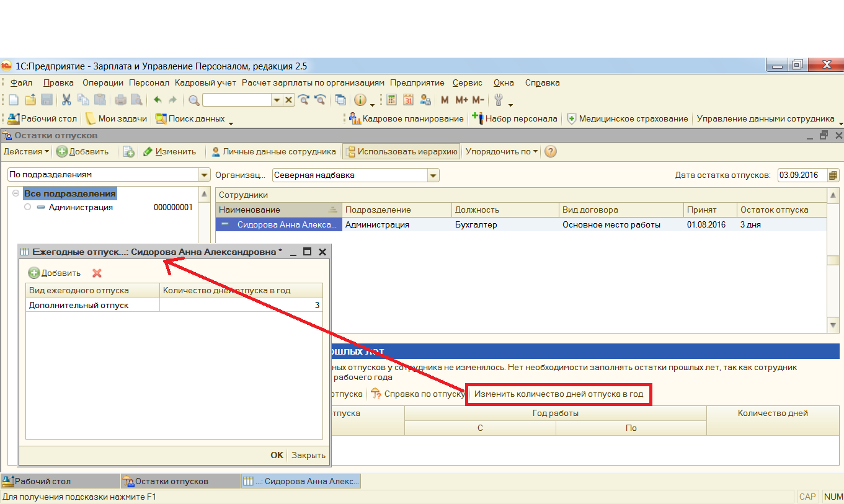844x504 pixels.
Task: Open the Правка menu
Action: coord(58,82)
